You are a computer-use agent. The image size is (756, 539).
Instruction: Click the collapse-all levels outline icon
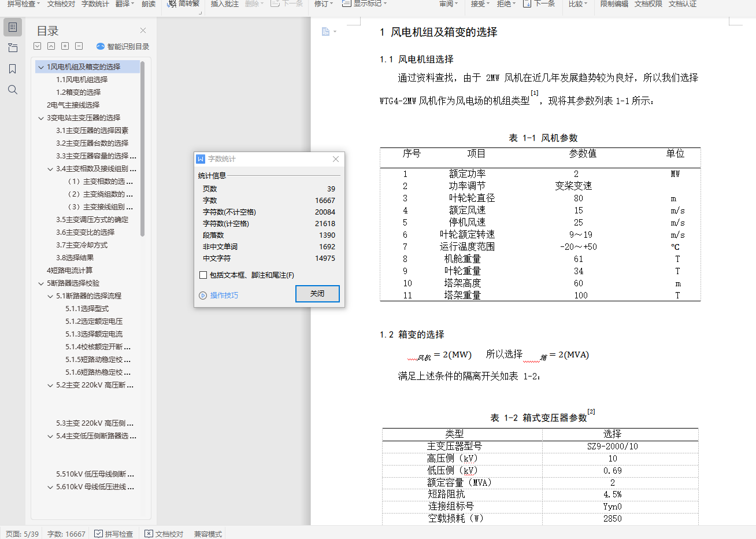pyautogui.click(x=51, y=46)
